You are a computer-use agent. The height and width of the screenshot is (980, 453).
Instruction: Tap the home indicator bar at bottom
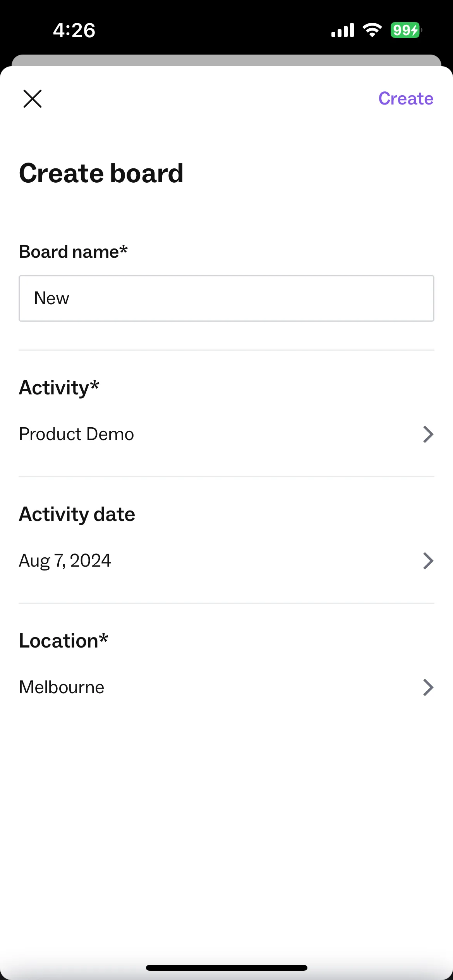coord(226,968)
